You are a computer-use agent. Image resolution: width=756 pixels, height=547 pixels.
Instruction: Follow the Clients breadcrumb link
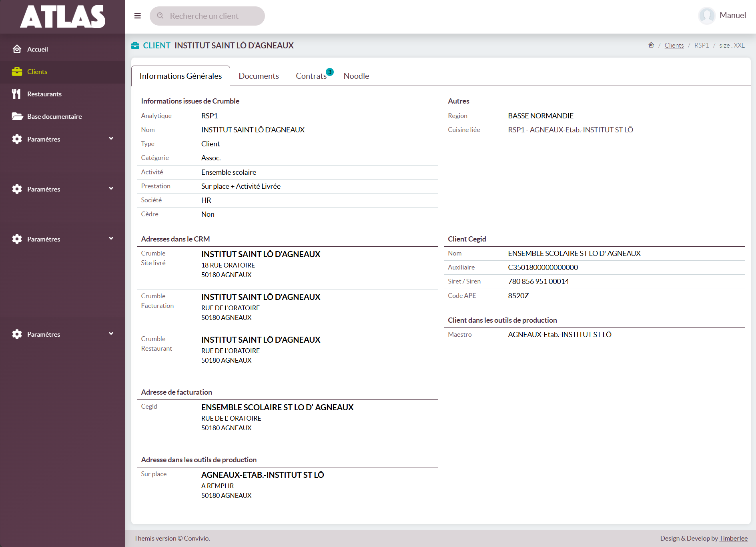[x=674, y=45]
